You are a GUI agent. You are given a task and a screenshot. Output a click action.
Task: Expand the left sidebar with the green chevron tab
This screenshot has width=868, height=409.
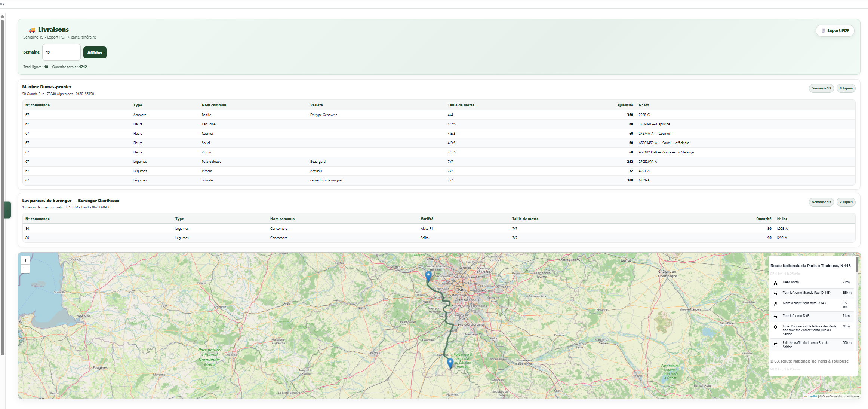coord(7,210)
